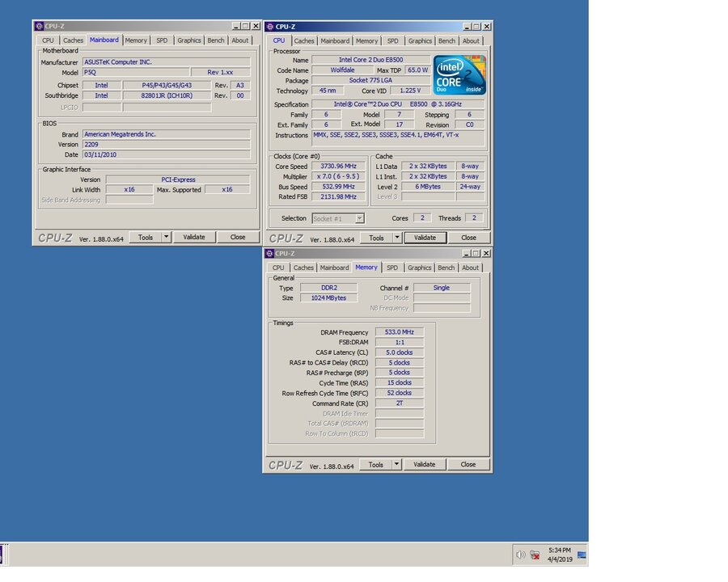Click the CPU-Z title icon in the CPU window
728x582 pixels.
click(x=270, y=27)
